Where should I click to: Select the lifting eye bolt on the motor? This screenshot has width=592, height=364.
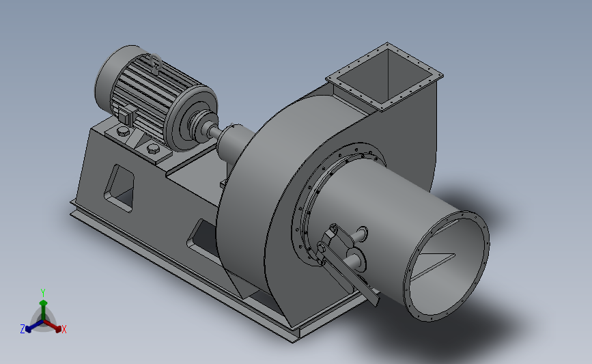point(156,64)
